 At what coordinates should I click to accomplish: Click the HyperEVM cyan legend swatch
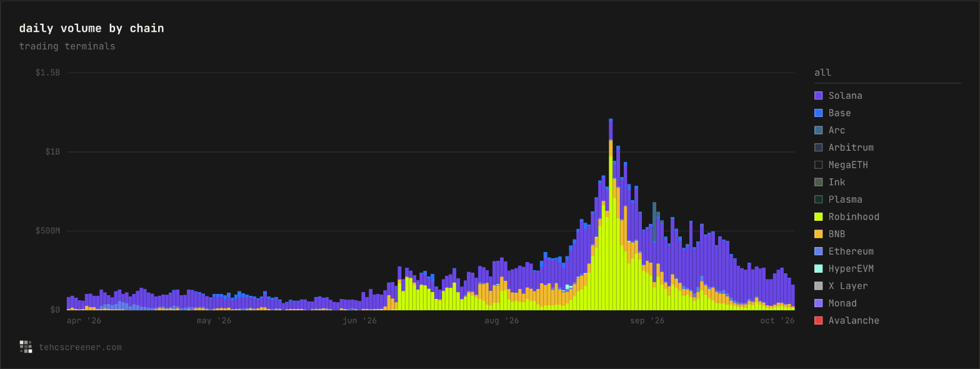(818, 269)
